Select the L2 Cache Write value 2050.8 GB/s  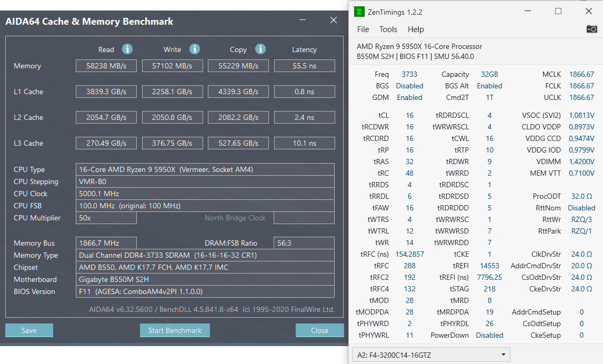coord(172,117)
